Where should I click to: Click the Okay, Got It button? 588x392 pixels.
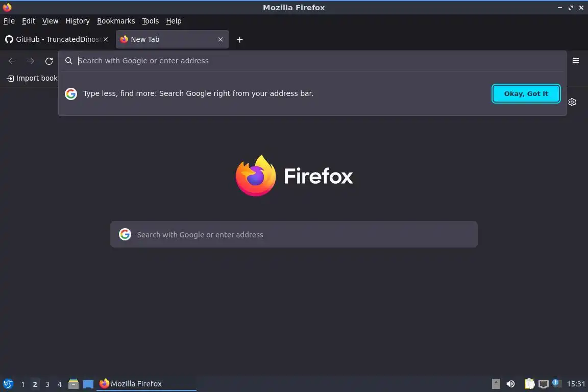[x=526, y=93]
